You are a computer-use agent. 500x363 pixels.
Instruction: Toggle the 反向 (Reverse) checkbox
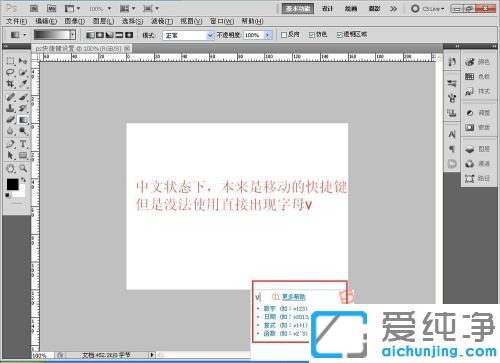coord(284,35)
